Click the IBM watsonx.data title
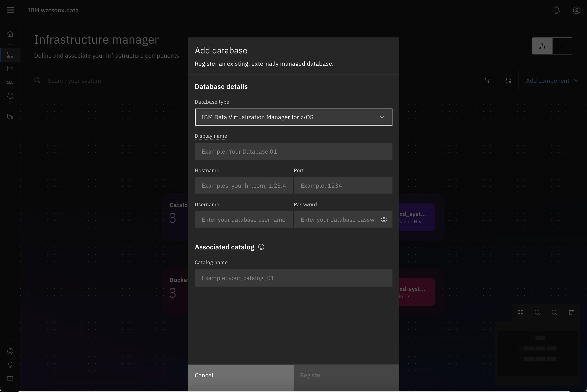 click(x=53, y=10)
